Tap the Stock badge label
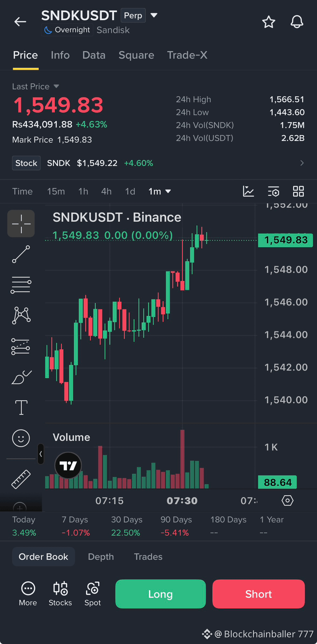 26,163
